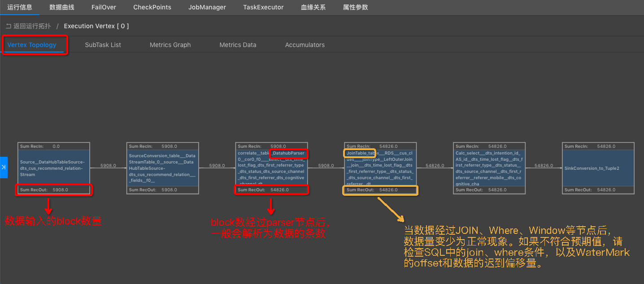Screen dimensions: 644x284
Task: Click the Execution Vertex [ 0 ] breadcrumb
Action: [96, 26]
